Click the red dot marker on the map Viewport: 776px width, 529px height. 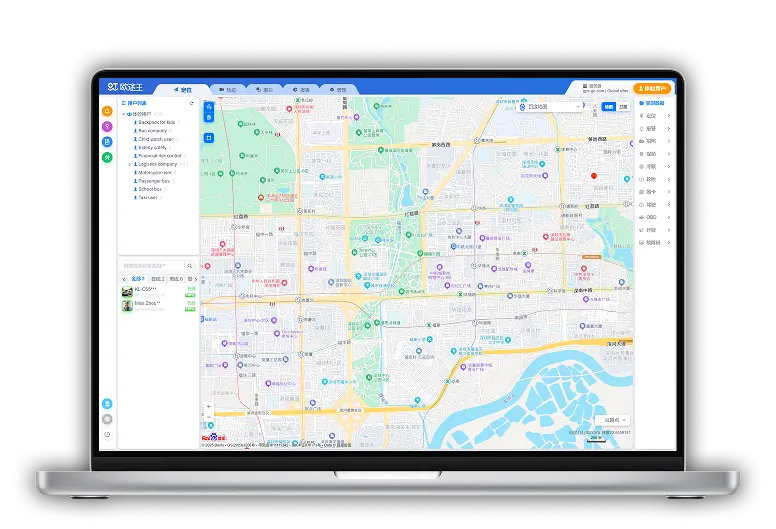pyautogui.click(x=594, y=176)
